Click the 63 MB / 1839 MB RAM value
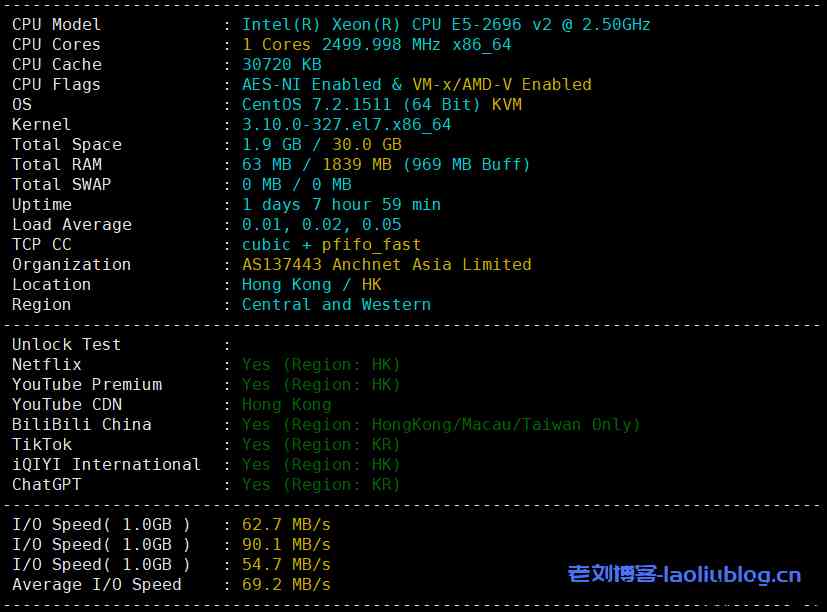The image size is (827, 612). point(386,165)
